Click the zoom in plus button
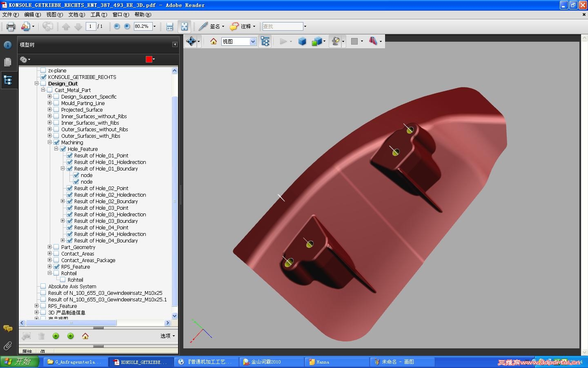 127,26
